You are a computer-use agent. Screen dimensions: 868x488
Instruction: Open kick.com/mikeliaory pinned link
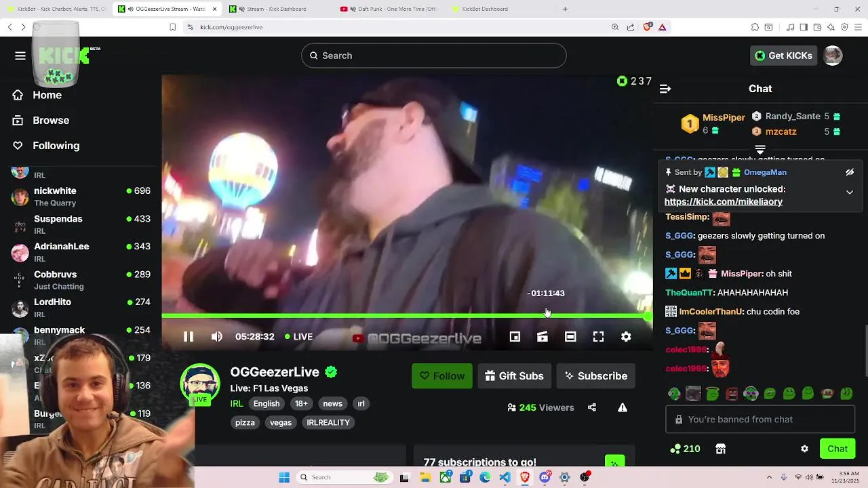(x=723, y=202)
